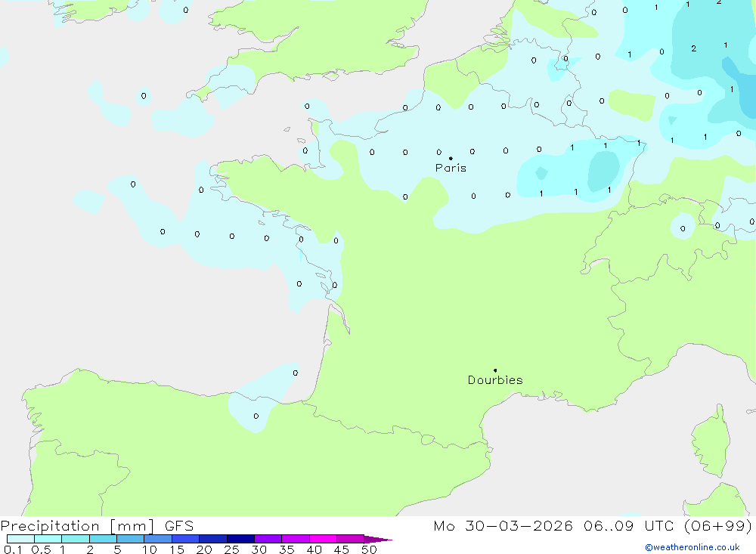
Task: Click the '30' legend value
Action: point(259,549)
